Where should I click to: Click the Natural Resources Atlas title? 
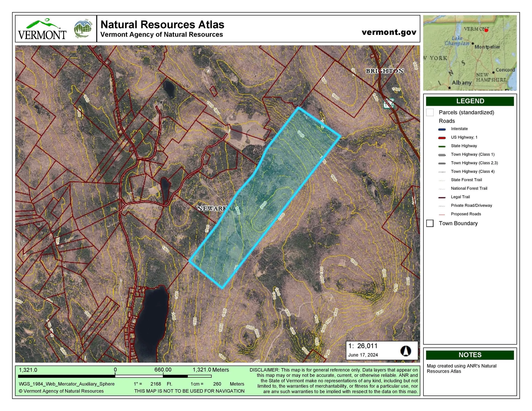coord(162,25)
